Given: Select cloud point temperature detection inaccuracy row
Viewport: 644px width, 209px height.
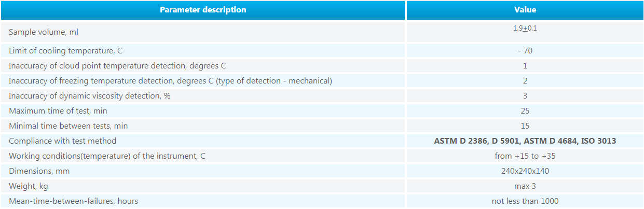Looking at the screenshot, I should click(x=322, y=66).
